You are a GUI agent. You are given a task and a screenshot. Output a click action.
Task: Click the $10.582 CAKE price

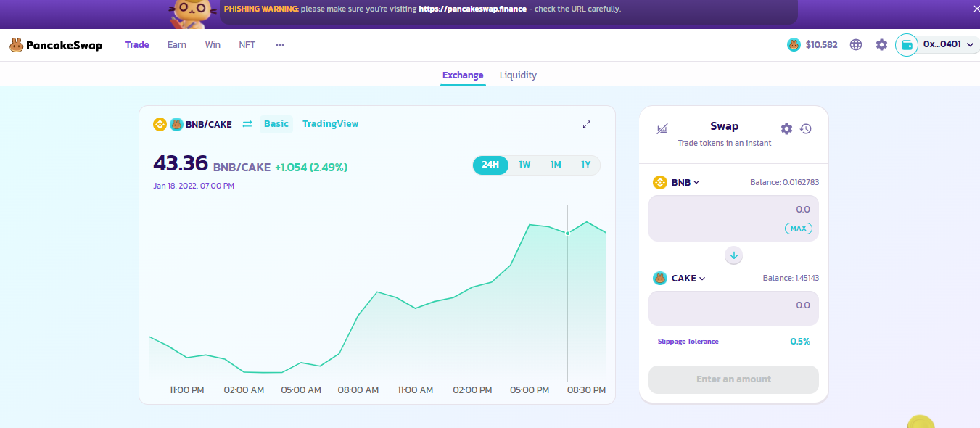[821, 45]
